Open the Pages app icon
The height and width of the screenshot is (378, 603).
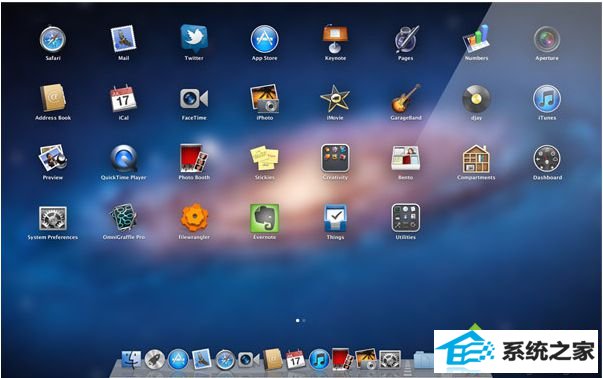406,39
